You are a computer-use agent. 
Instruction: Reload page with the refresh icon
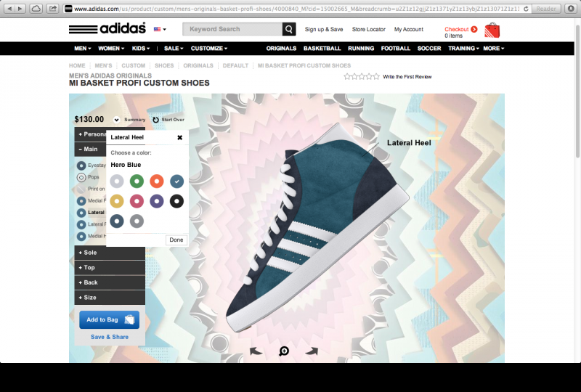point(526,9)
